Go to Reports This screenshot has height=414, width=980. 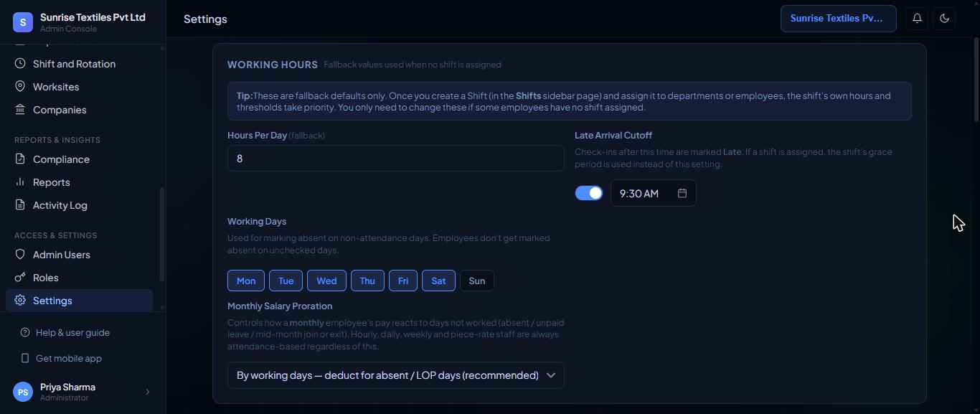79,182
